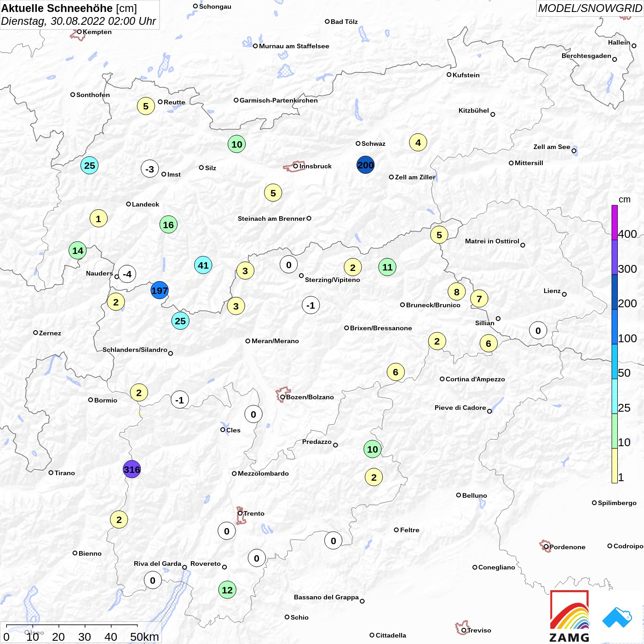Click the Garmisch-Partenkirchen label
This screenshot has width=644, height=644.
(279, 100)
